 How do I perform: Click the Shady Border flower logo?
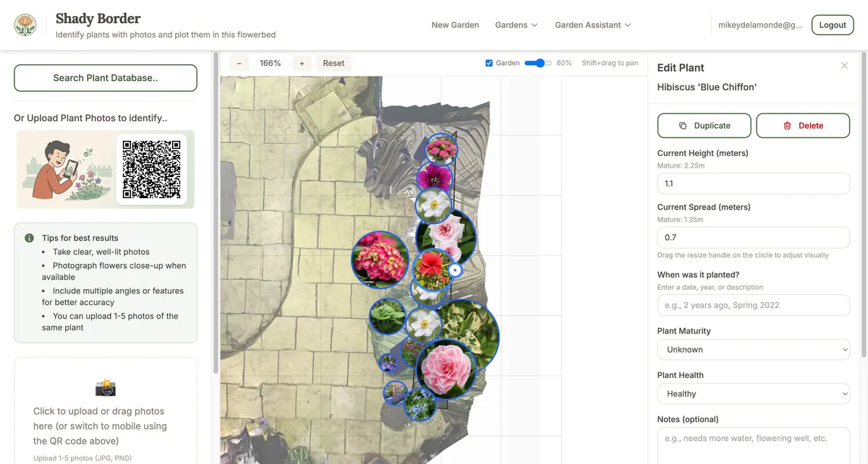[x=25, y=24]
